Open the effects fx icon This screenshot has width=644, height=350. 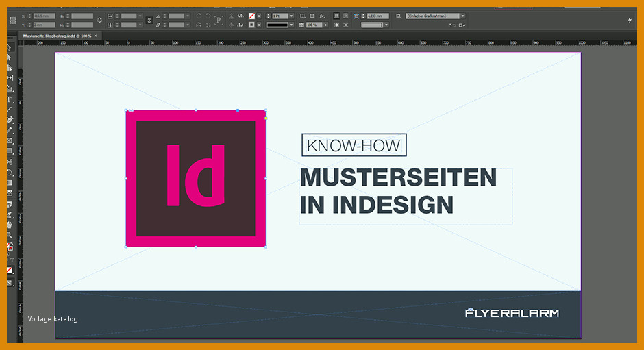click(x=323, y=16)
